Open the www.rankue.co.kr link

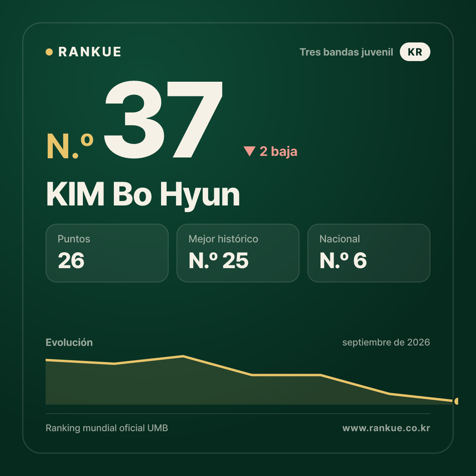tap(386, 428)
